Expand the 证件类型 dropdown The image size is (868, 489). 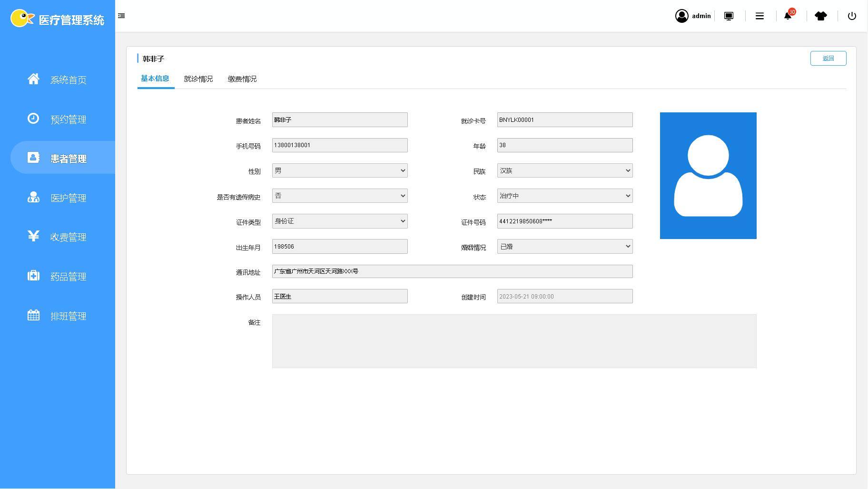339,221
